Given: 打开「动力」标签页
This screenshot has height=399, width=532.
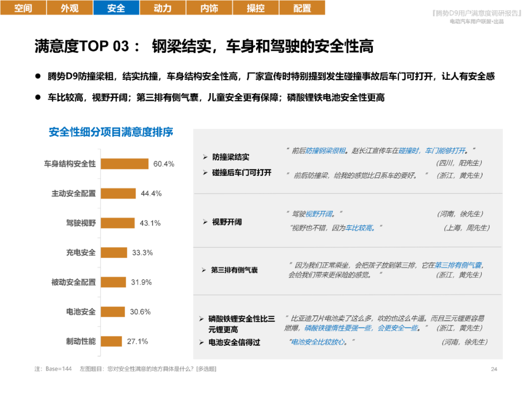Looking at the screenshot, I should coord(162,8).
